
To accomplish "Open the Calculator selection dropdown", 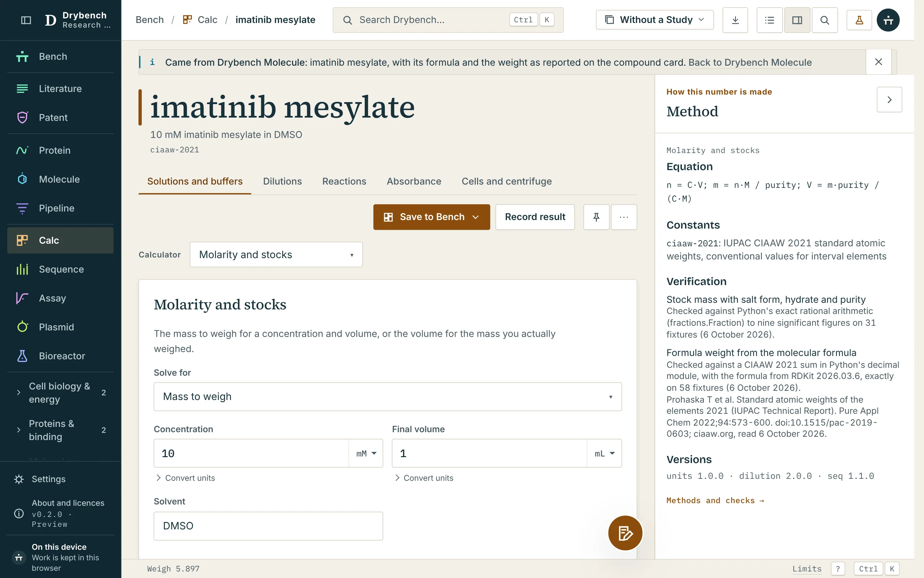I will [276, 255].
